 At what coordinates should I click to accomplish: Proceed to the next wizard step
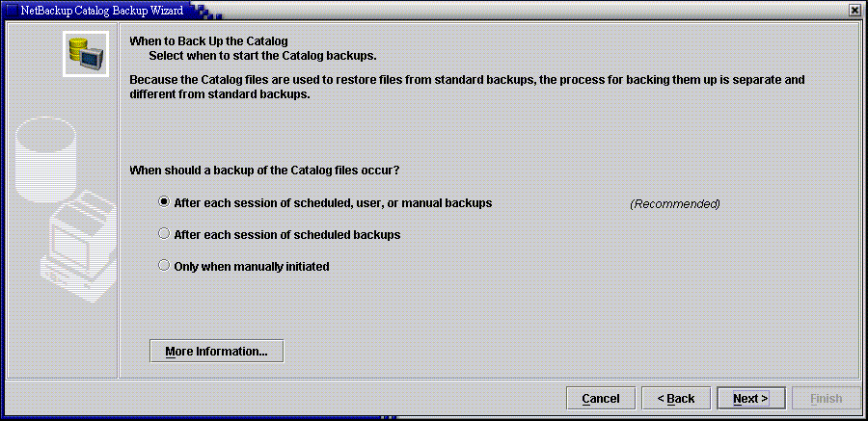pyautogui.click(x=750, y=398)
